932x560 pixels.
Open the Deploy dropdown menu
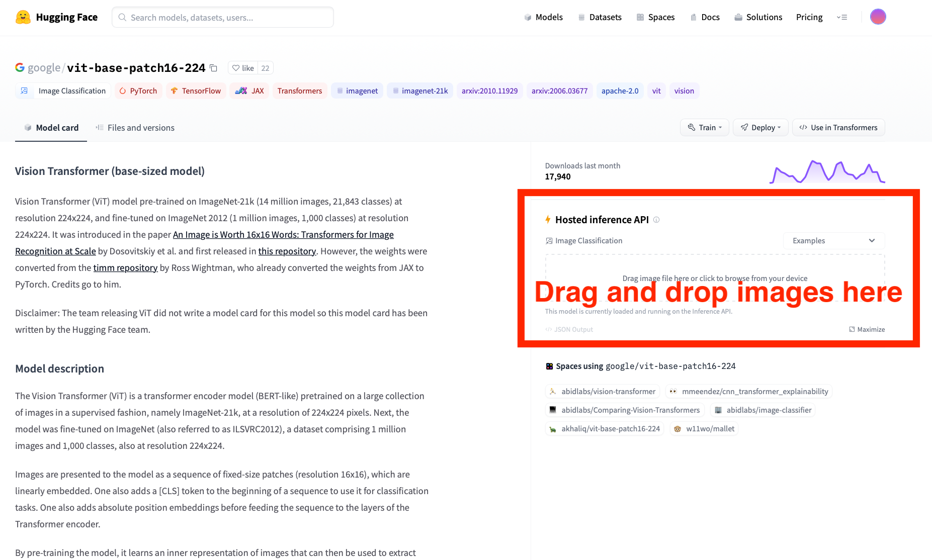pyautogui.click(x=760, y=128)
